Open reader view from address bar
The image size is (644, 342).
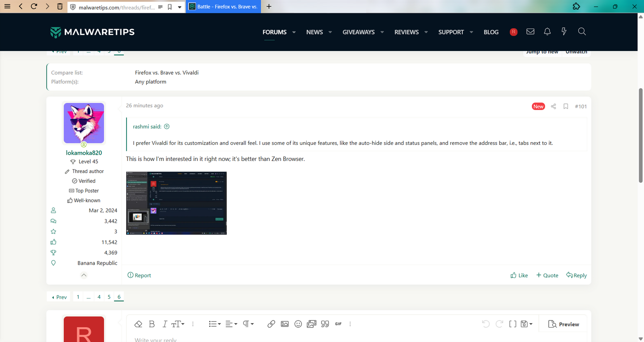pyautogui.click(x=161, y=7)
